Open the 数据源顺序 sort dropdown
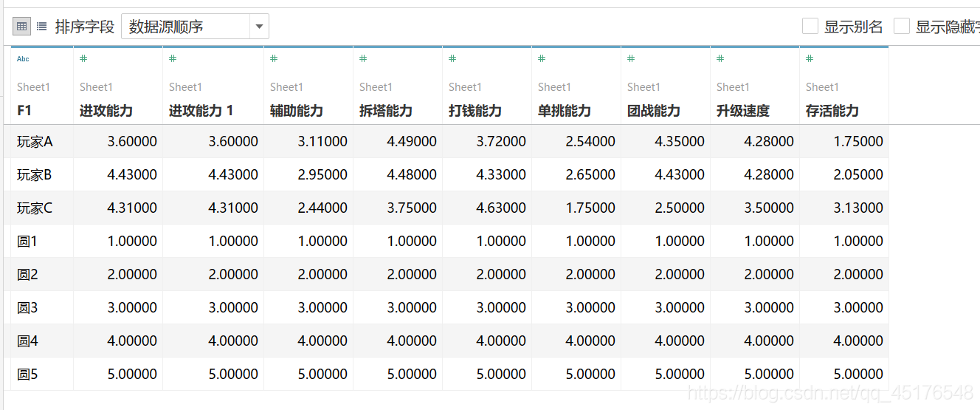 (x=195, y=27)
